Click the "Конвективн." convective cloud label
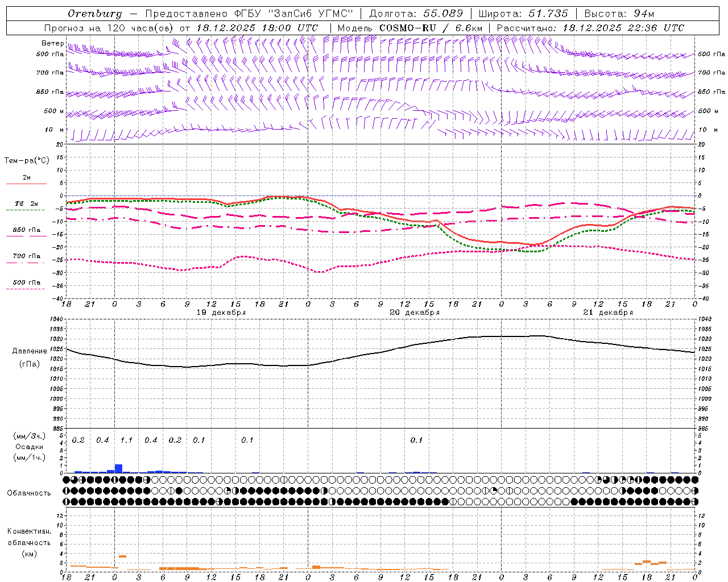This screenshot has height=582, width=728. click(x=29, y=531)
